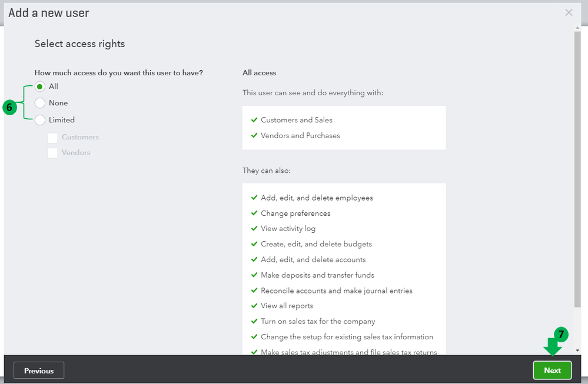Choose the Limited access option
This screenshot has height=384, width=588.
coord(40,120)
